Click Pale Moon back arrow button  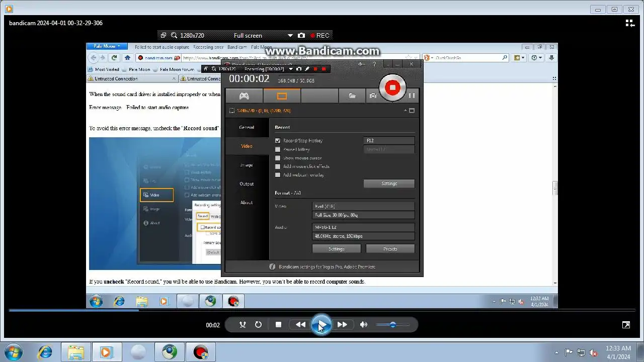[94, 58]
